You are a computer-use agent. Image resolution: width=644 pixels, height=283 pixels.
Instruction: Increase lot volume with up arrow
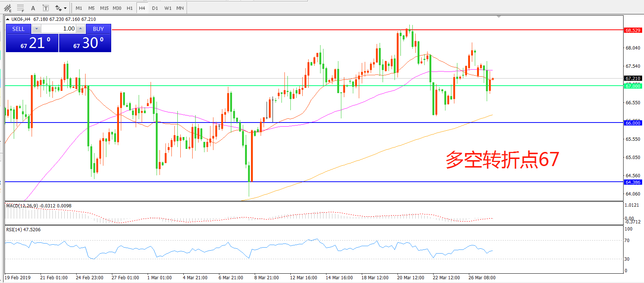click(81, 29)
